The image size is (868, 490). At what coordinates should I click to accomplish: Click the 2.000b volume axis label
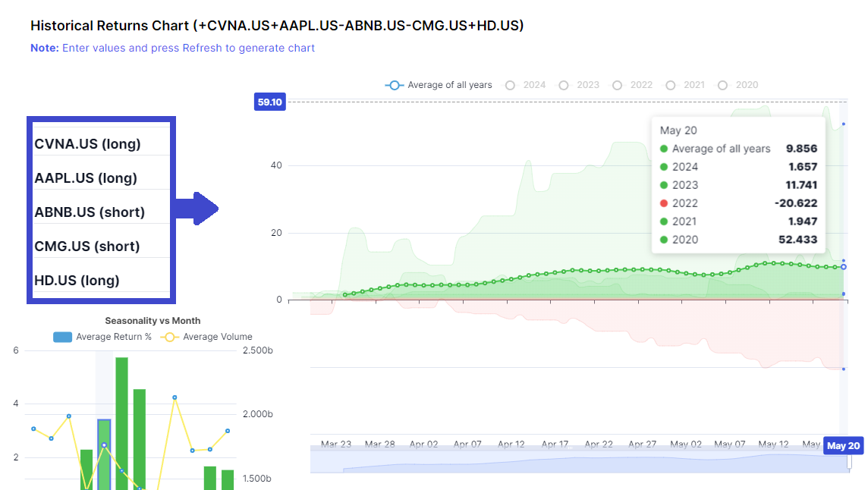point(258,414)
